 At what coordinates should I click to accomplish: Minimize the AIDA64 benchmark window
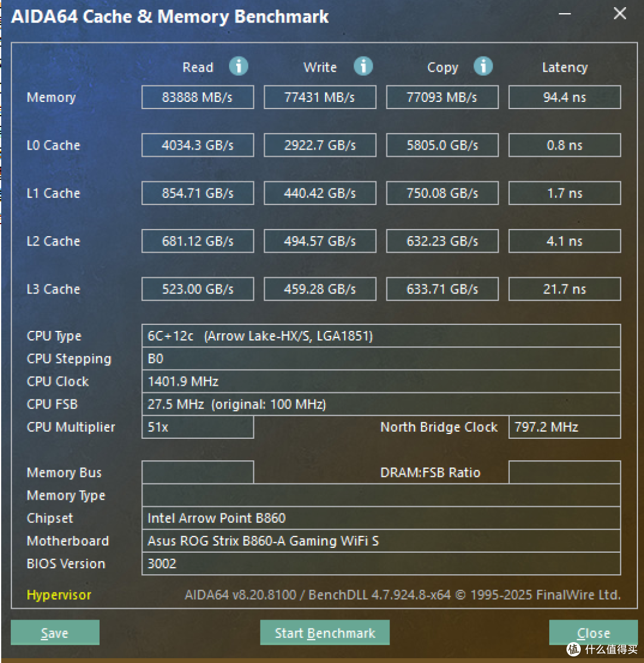point(565,14)
